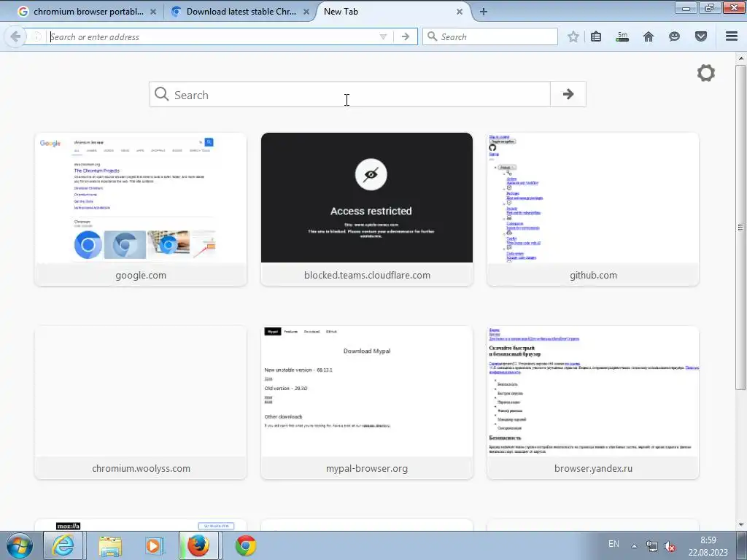The height and width of the screenshot is (560, 747).
Task: Open the browser.yandex.ru tile
Action: (593, 402)
